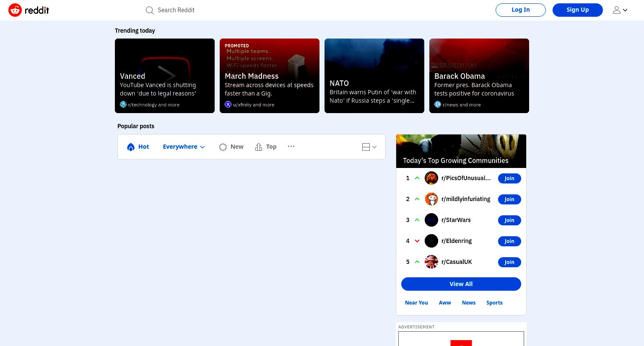This screenshot has height=346, width=644.
Task: Click r/news community icon on Obama card
Action: coord(438,104)
